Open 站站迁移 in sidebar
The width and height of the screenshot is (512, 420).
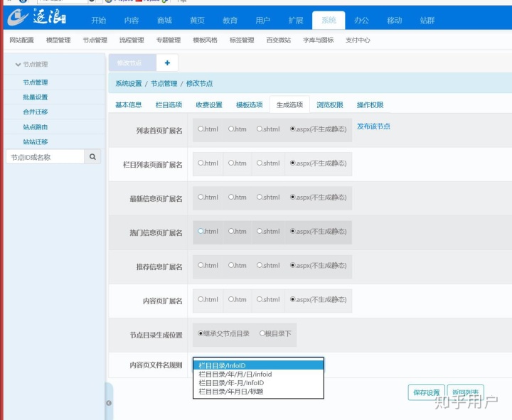point(36,141)
